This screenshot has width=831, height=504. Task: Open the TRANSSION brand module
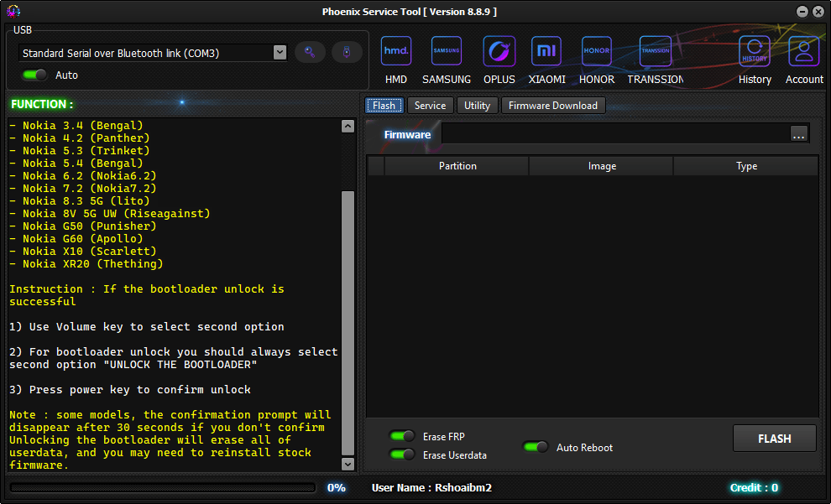[x=656, y=60]
